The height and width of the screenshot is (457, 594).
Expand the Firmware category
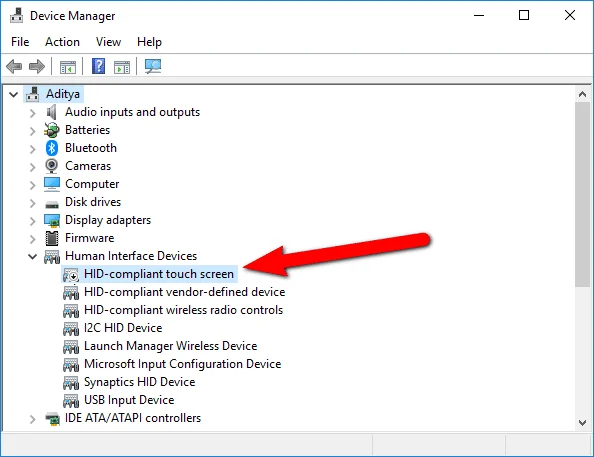click(x=33, y=239)
